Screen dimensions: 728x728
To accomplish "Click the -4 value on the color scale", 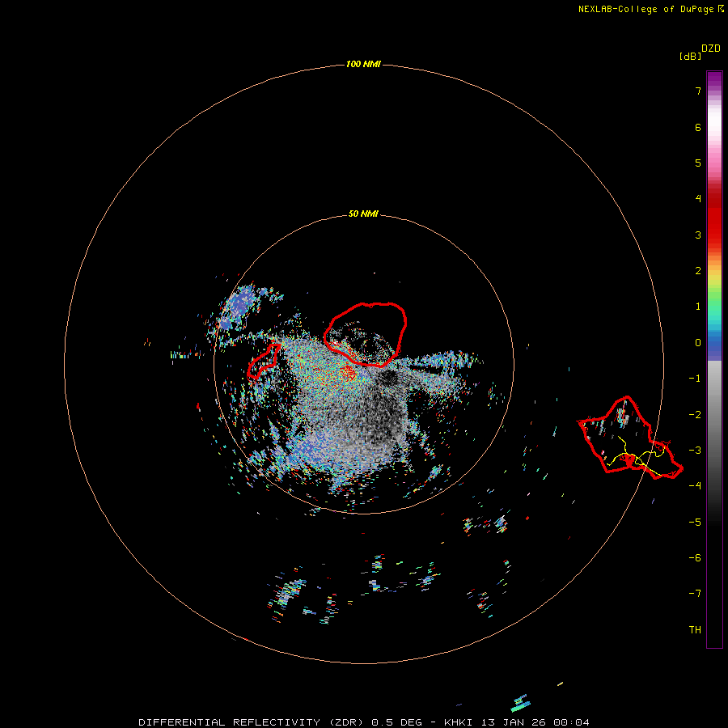I will tap(695, 486).
